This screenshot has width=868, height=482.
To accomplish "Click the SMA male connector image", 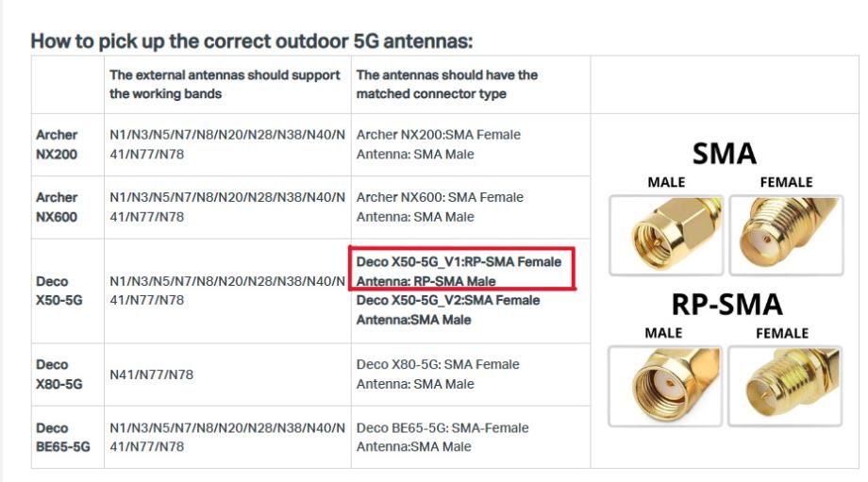I will (665, 235).
